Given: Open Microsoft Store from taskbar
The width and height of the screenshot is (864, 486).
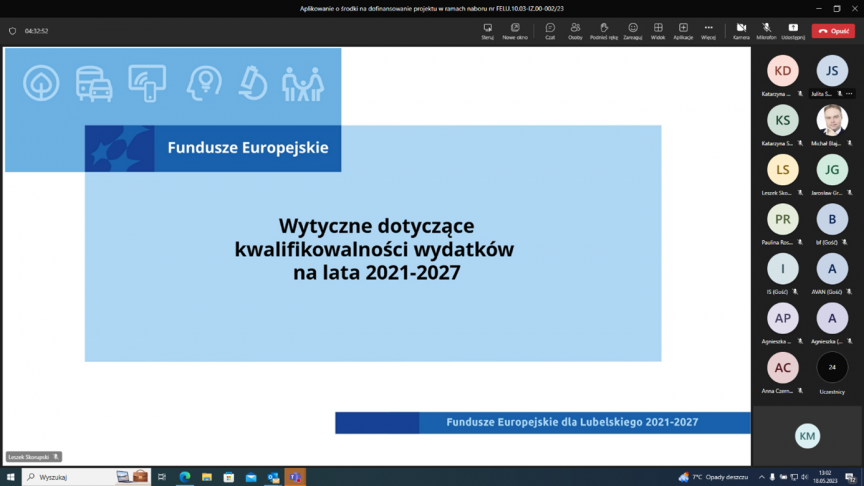Looking at the screenshot, I should click(x=229, y=477).
